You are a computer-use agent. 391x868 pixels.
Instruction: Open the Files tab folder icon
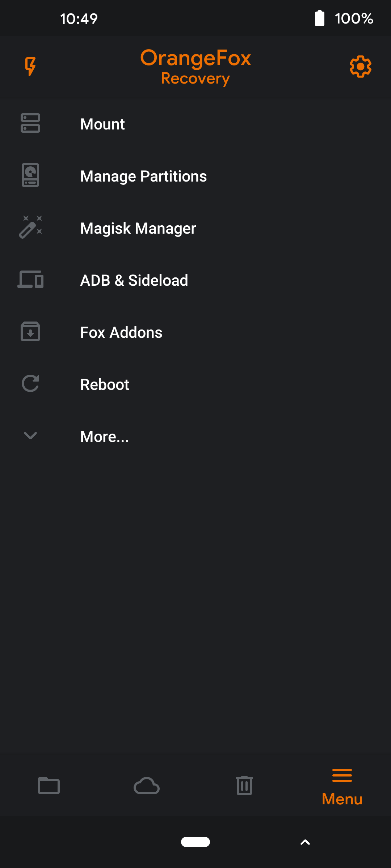click(x=49, y=786)
